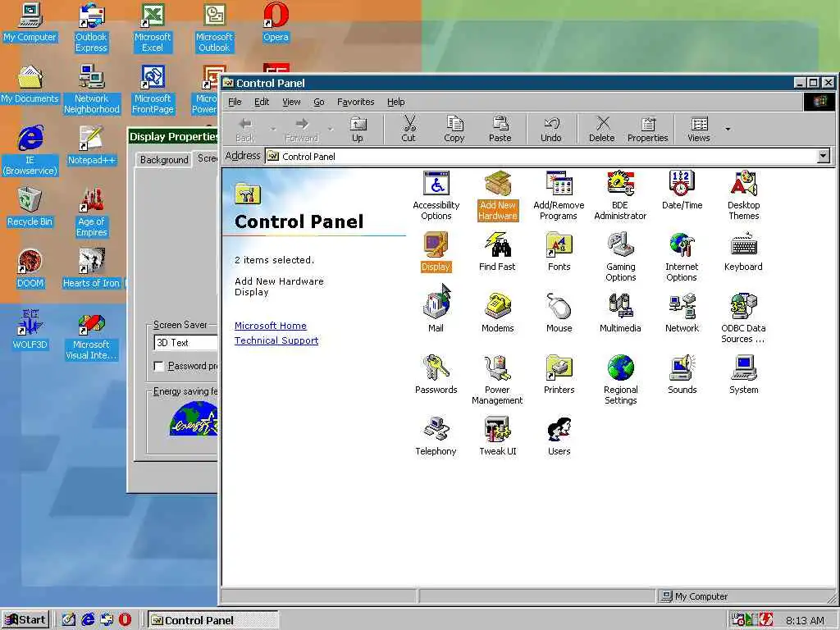Screen dimensions: 840x630
Task: Click the Views toolbar button
Action: [699, 130]
